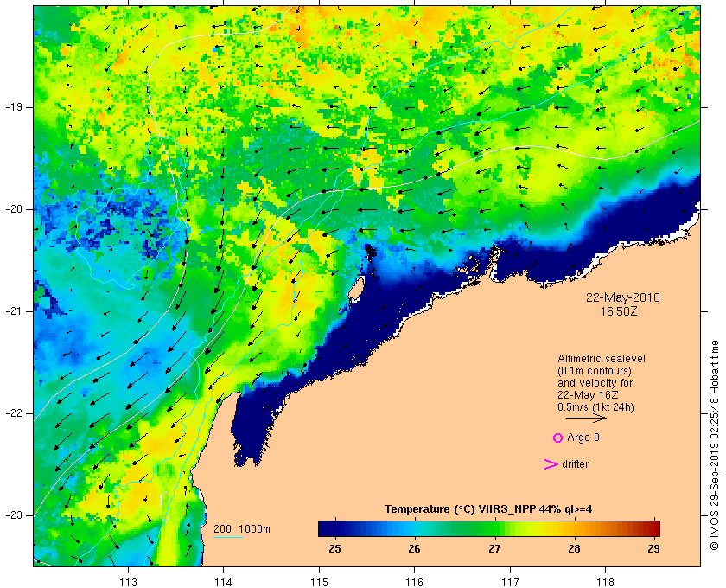Click the colorbar value 26

(414, 549)
